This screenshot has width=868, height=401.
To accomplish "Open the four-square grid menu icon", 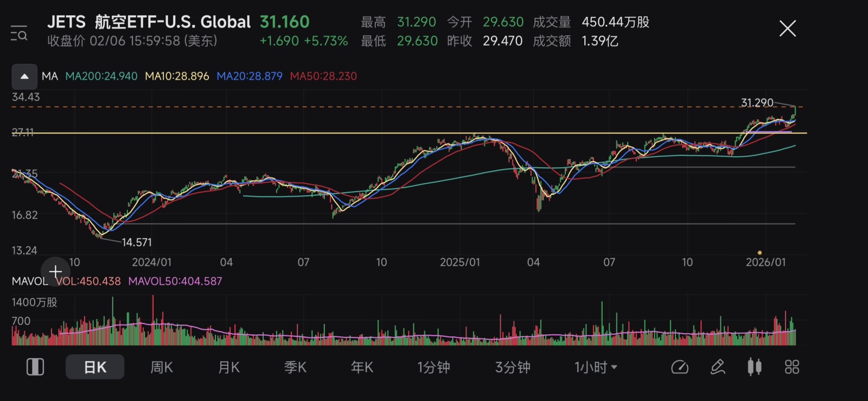I will 792,367.
